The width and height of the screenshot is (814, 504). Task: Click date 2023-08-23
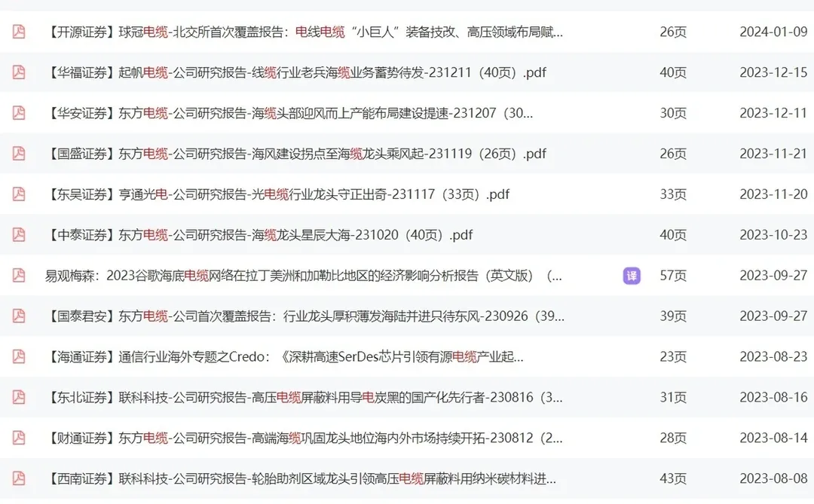(773, 356)
